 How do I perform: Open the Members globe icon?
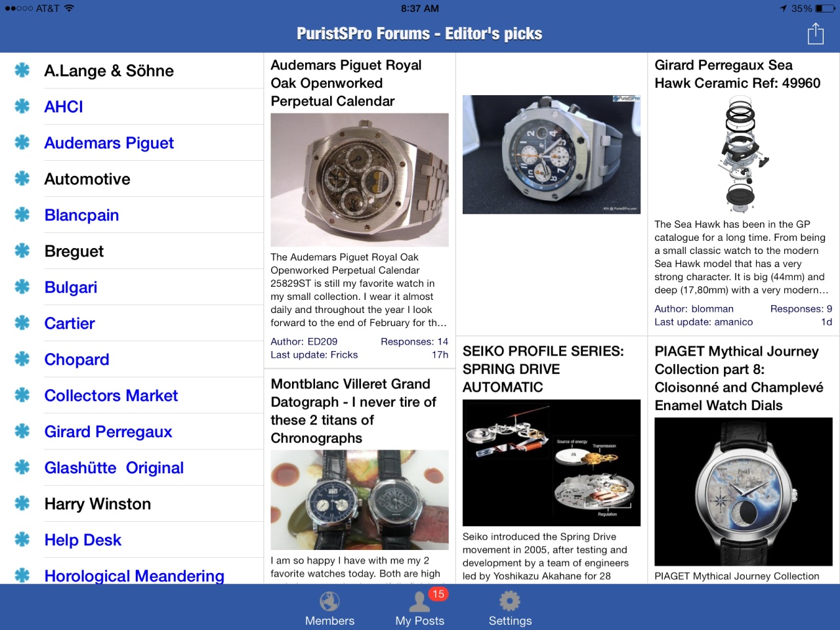pos(329,601)
